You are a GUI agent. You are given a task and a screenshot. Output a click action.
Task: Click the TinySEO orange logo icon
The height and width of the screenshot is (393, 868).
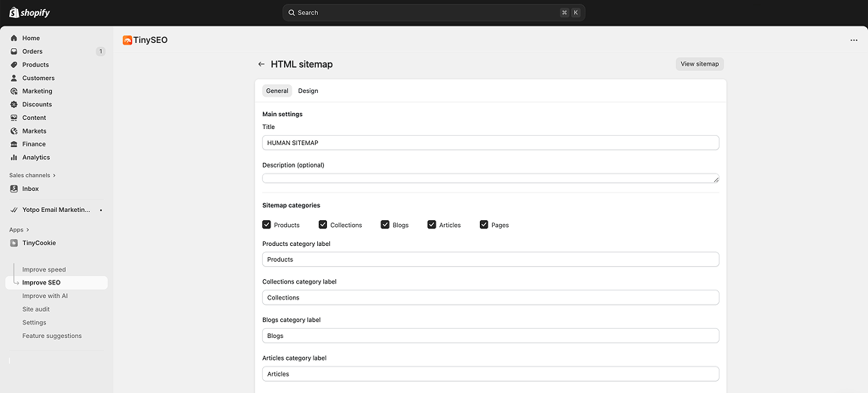point(127,40)
